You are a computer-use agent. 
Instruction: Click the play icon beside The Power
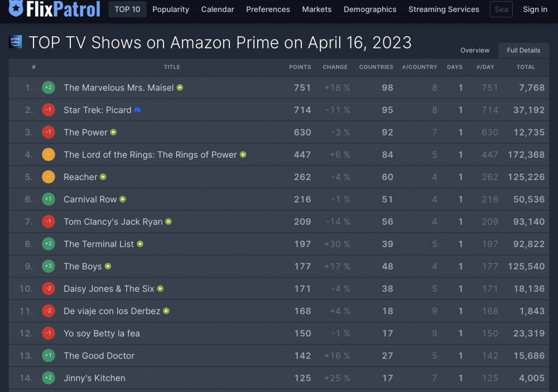(x=113, y=132)
